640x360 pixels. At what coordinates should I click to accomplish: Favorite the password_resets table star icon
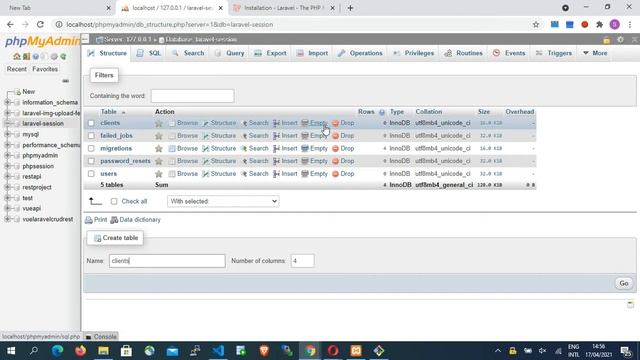pos(159,161)
